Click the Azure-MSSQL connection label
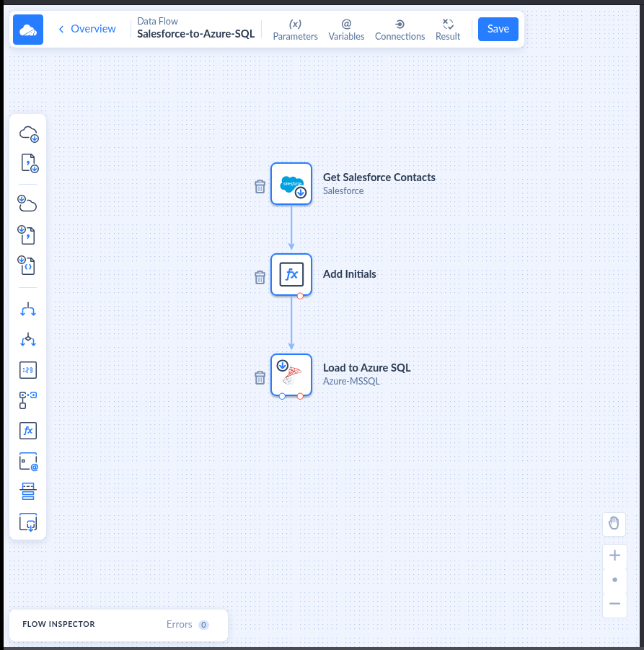644x650 pixels. tap(351, 382)
